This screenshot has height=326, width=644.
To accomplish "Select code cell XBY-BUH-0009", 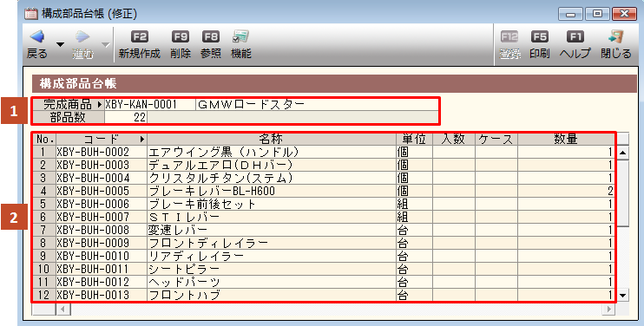I will [102, 243].
